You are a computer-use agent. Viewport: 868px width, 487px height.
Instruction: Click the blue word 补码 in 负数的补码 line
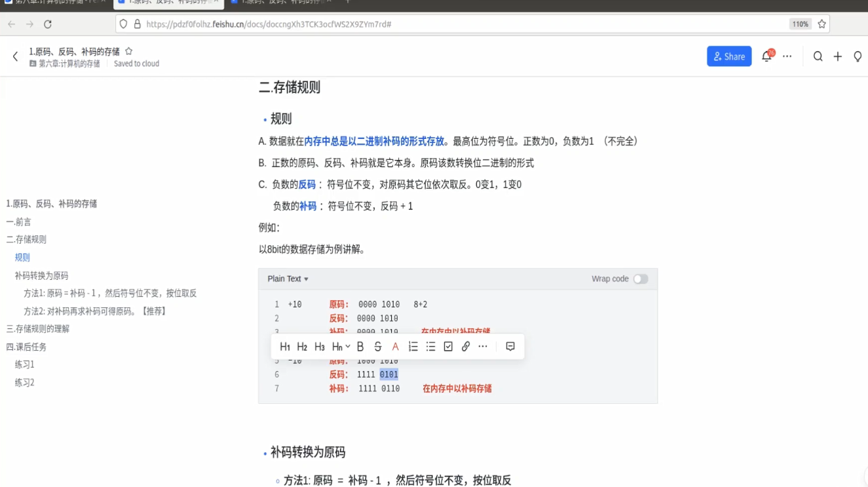coord(308,206)
